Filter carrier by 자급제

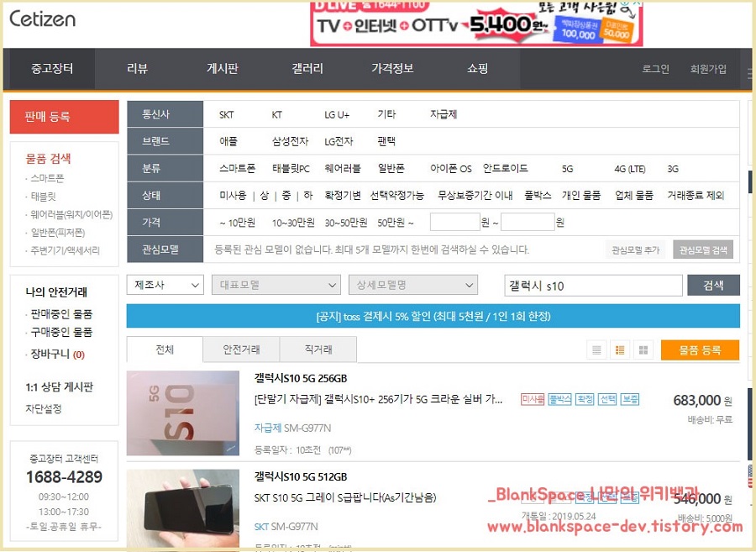pos(443,114)
